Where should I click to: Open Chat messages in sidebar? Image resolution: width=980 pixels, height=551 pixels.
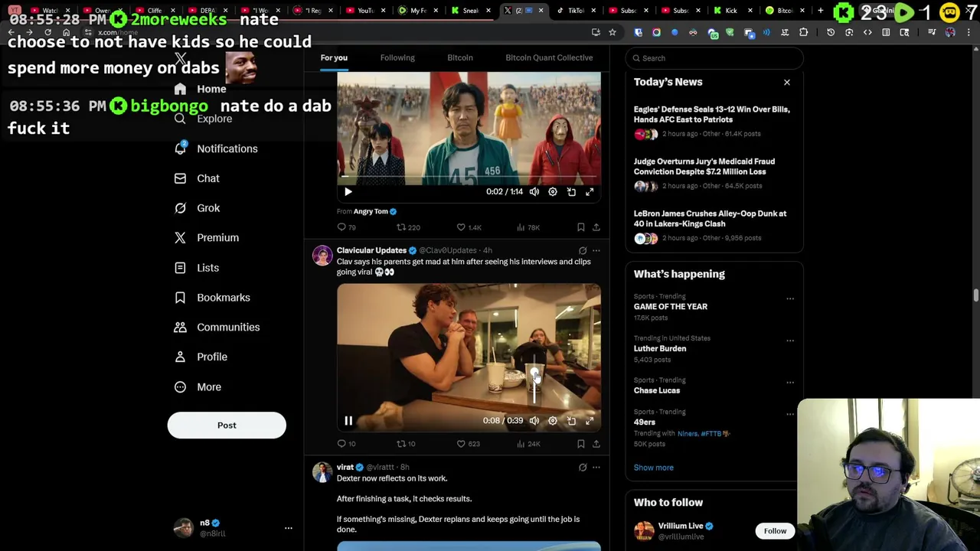(197, 178)
